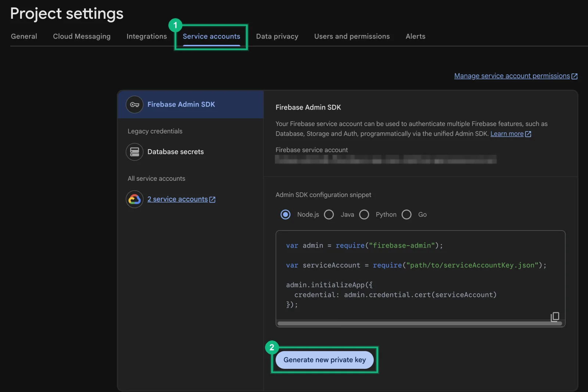Select the Java radio button
The image size is (588, 392).
[x=329, y=215]
